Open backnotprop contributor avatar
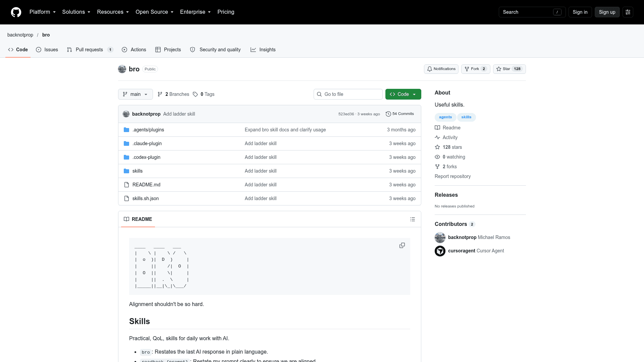The image size is (644, 362). pyautogui.click(x=440, y=238)
